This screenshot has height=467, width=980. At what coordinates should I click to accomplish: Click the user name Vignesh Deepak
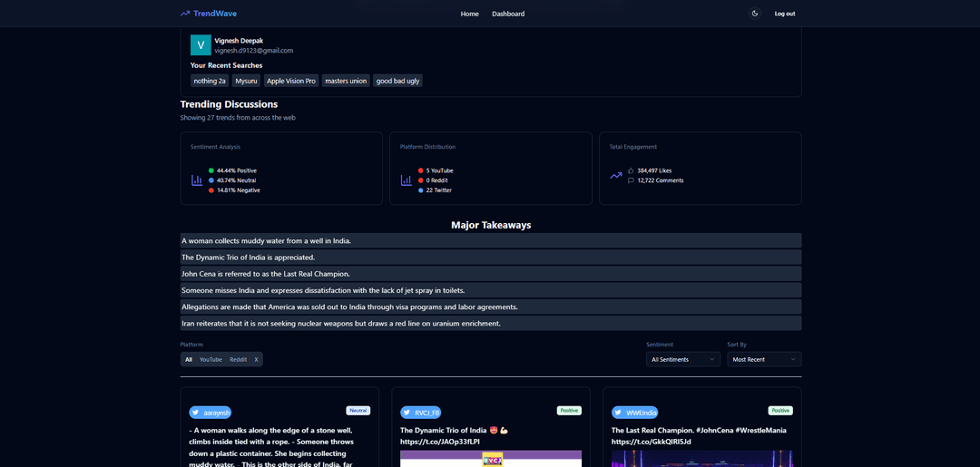(239, 41)
